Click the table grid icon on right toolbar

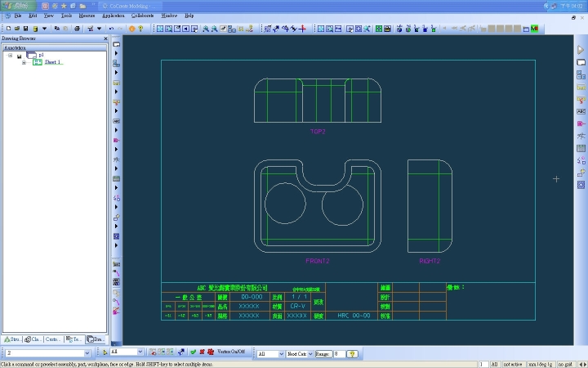click(581, 148)
